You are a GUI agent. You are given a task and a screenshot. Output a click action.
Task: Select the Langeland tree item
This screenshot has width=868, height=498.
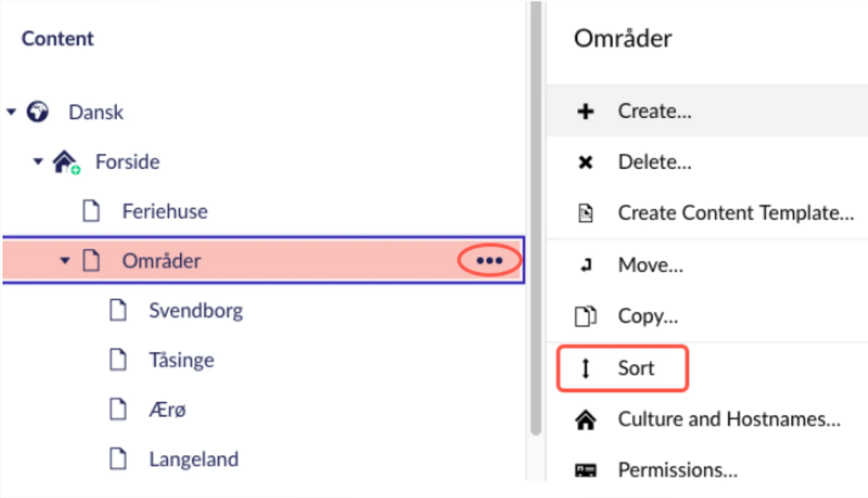point(194,459)
